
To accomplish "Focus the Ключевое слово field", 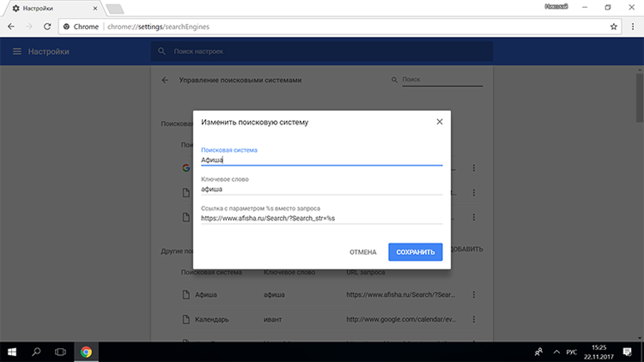I will (322, 189).
